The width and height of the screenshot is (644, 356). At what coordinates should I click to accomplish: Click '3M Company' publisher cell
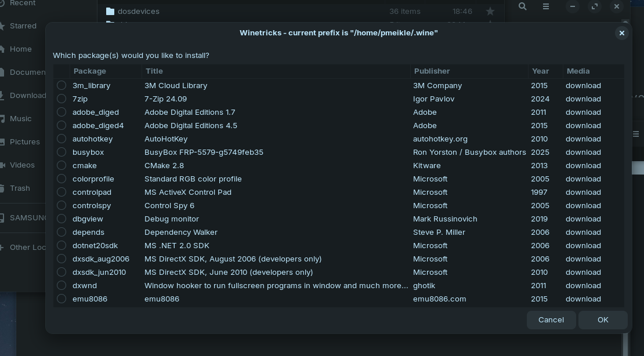[437, 85]
